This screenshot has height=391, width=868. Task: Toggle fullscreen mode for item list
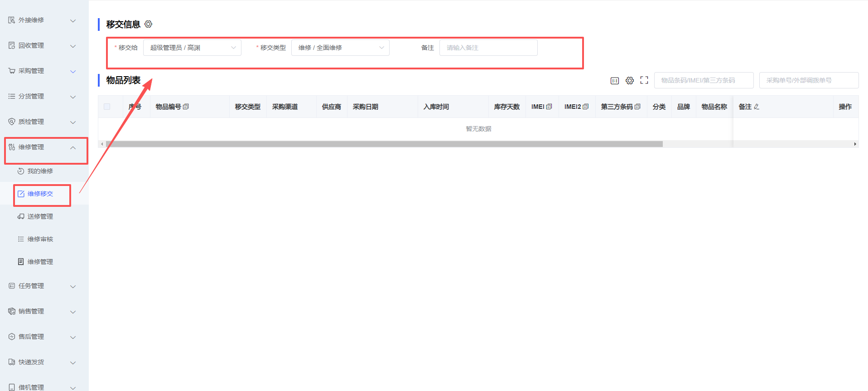point(644,80)
